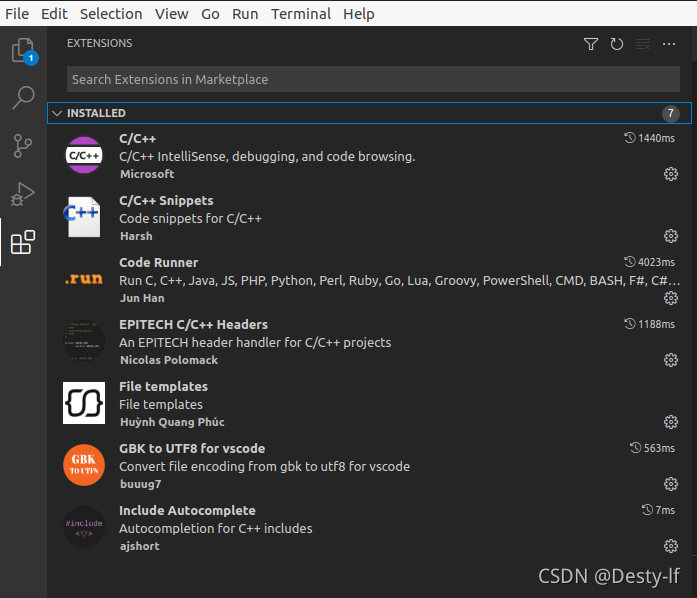This screenshot has height=598, width=697.
Task: Click the EPITECH C/C++ Headers logo
Action: [x=84, y=341]
